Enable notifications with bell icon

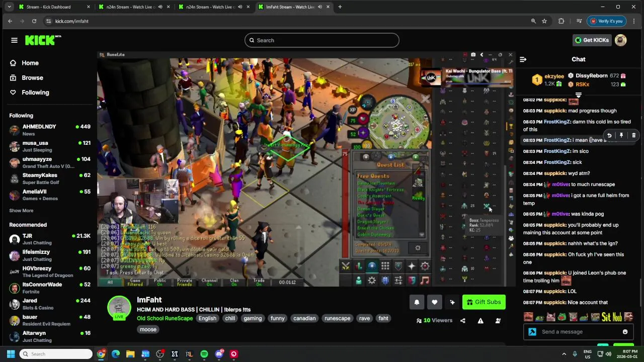(417, 302)
